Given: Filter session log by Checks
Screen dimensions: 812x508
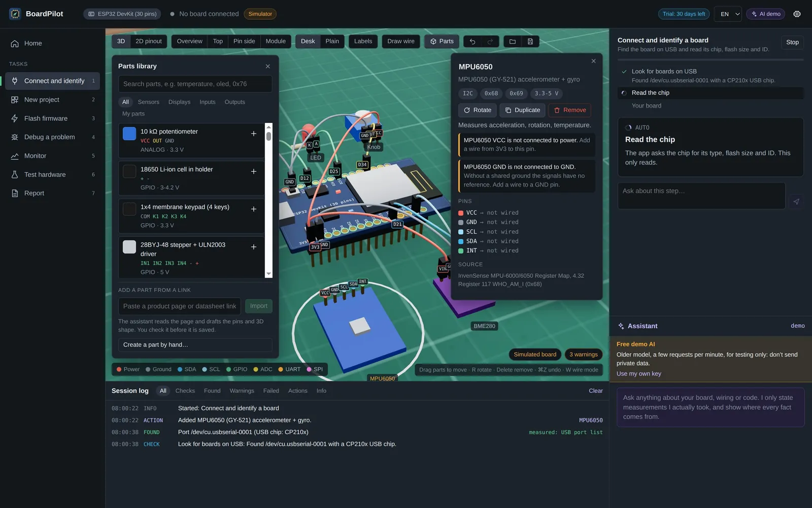Looking at the screenshot, I should [185, 391].
